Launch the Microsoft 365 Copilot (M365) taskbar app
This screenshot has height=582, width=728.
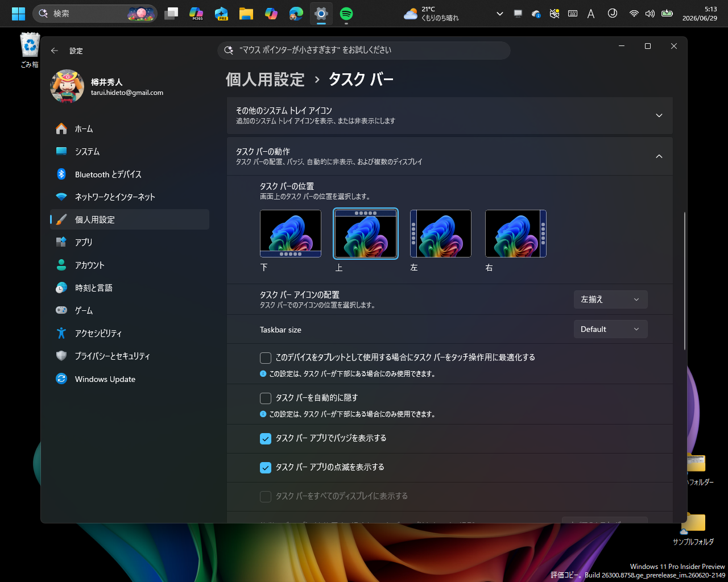tap(196, 14)
